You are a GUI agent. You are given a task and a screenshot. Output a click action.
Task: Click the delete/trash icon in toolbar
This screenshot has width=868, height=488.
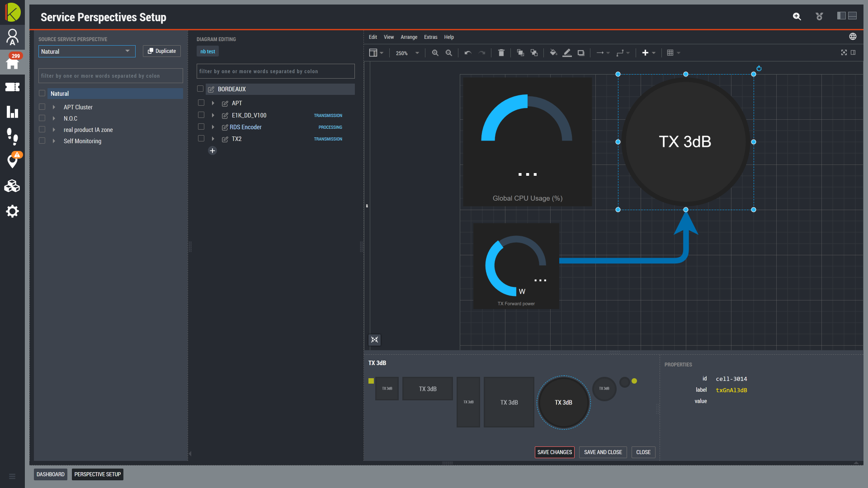tap(501, 53)
